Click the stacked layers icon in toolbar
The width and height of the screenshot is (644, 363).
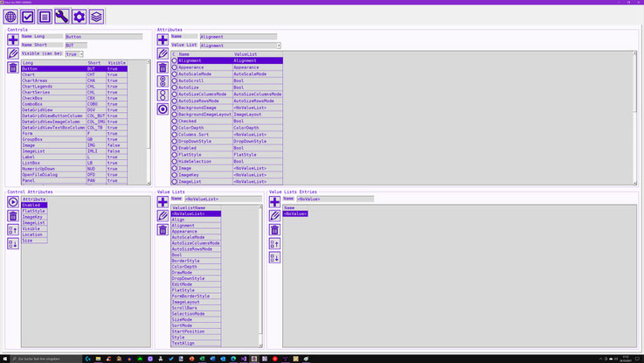click(x=96, y=17)
